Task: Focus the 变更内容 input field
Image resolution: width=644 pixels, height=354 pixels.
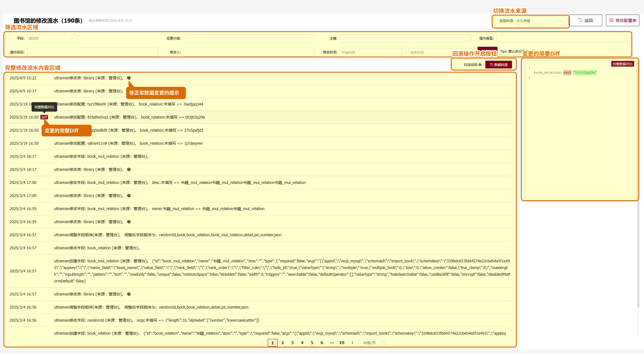Action: coord(249,38)
